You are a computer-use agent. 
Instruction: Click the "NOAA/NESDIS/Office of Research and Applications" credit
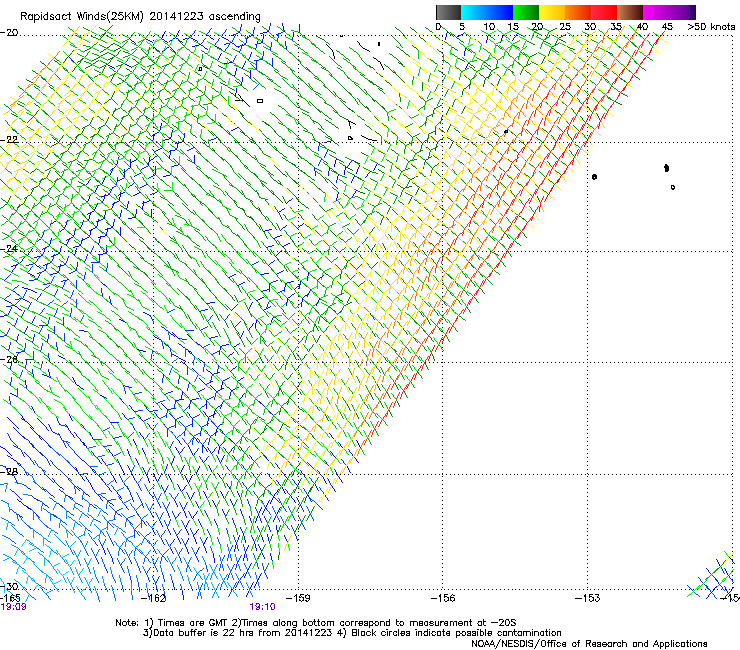(589, 644)
